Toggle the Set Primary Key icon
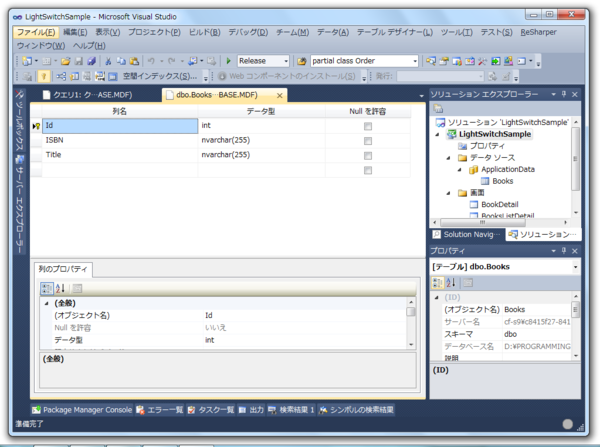600x447 pixels. [x=44, y=76]
